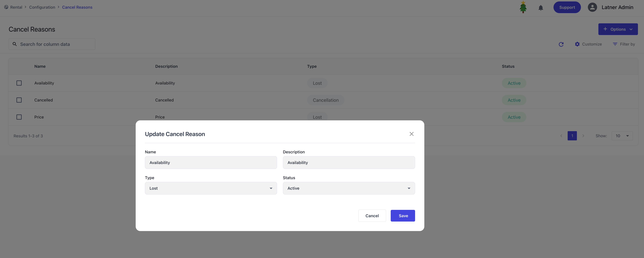Open the Cancel Reasons breadcrumb link
Viewport: 644px width, 258px height.
(77, 7)
